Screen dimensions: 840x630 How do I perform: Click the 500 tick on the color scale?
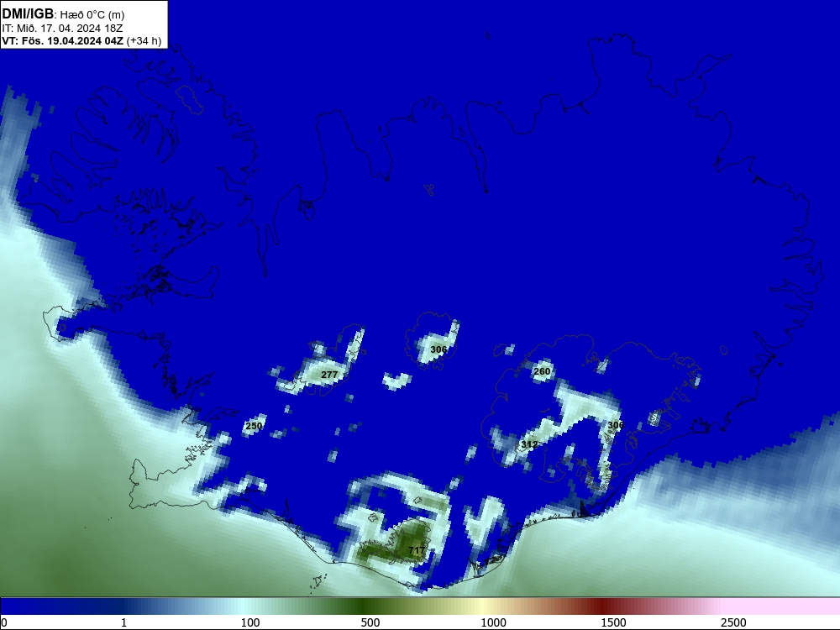click(370, 622)
